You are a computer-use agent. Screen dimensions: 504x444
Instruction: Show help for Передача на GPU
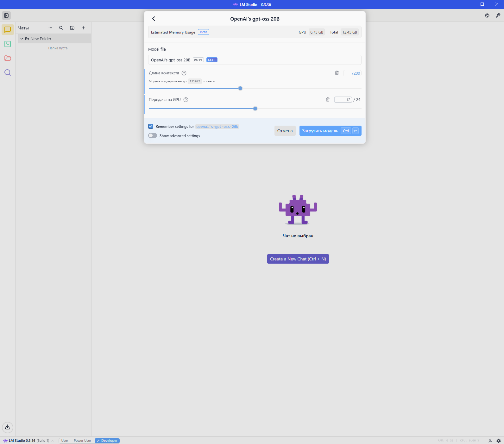(x=186, y=100)
